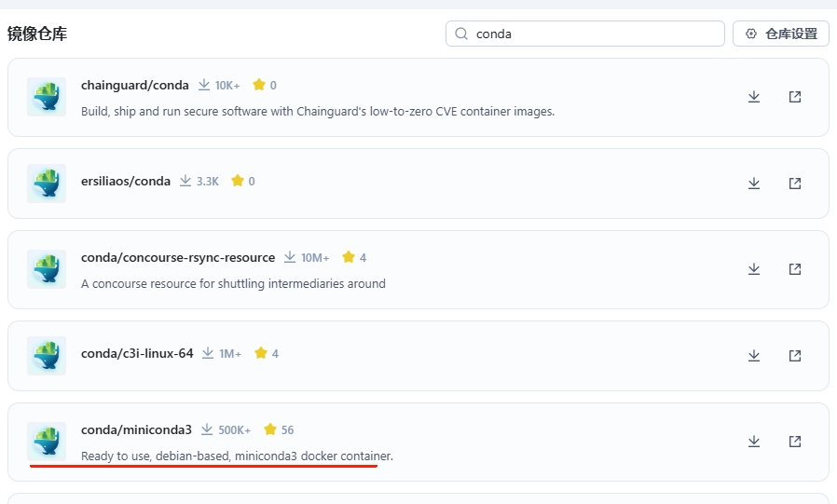Click the 镜像仓库 heading
The width and height of the screenshot is (837, 504).
pos(37,34)
